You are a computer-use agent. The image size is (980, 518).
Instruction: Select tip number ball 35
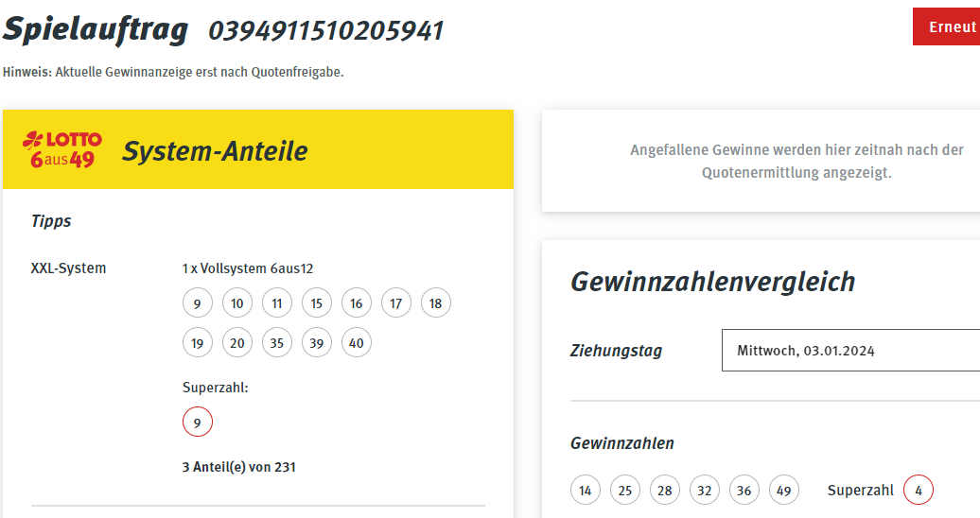[277, 342]
